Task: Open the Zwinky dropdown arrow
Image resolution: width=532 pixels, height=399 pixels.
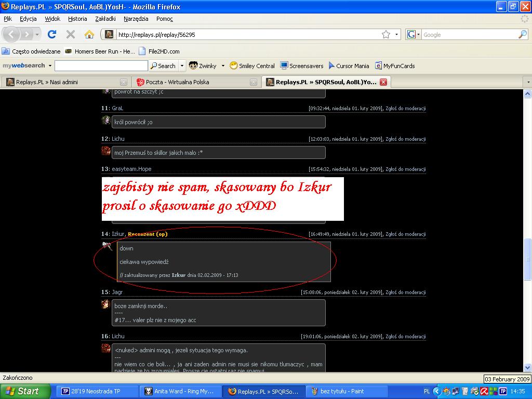Action: [x=223, y=66]
